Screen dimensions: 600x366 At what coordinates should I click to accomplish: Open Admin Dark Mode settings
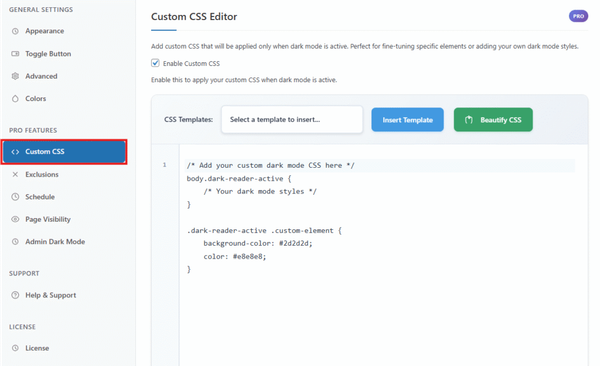click(55, 242)
